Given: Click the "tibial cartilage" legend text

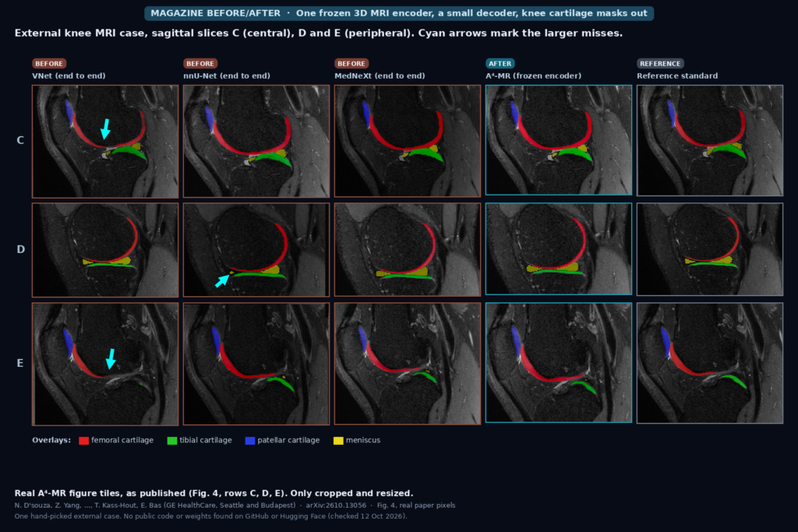Looking at the screenshot, I should click(x=206, y=440).
